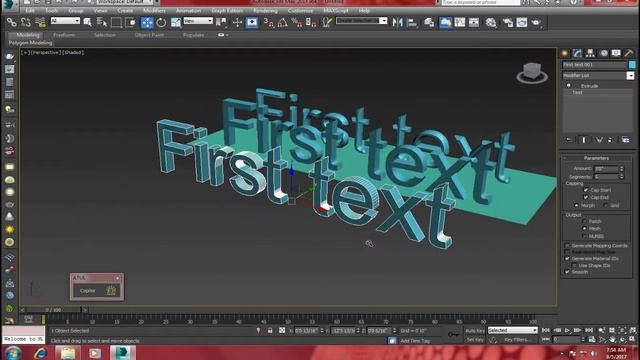The height and width of the screenshot is (360, 640).
Task: Click the object color swatch
Action: [x=632, y=64]
